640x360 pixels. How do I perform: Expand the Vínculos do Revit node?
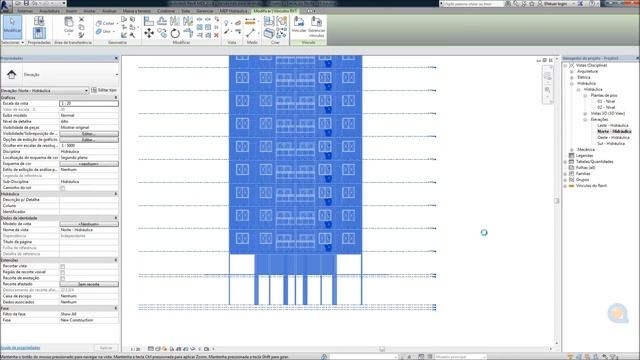(x=565, y=186)
